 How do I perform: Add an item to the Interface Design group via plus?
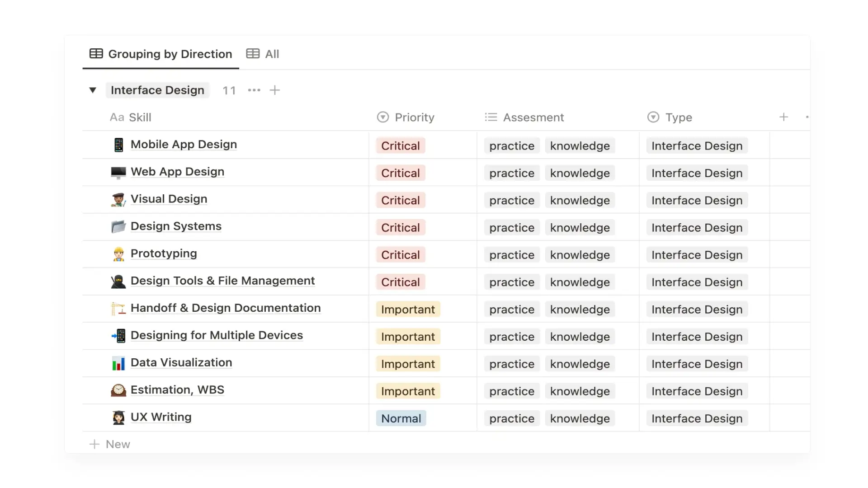274,90
